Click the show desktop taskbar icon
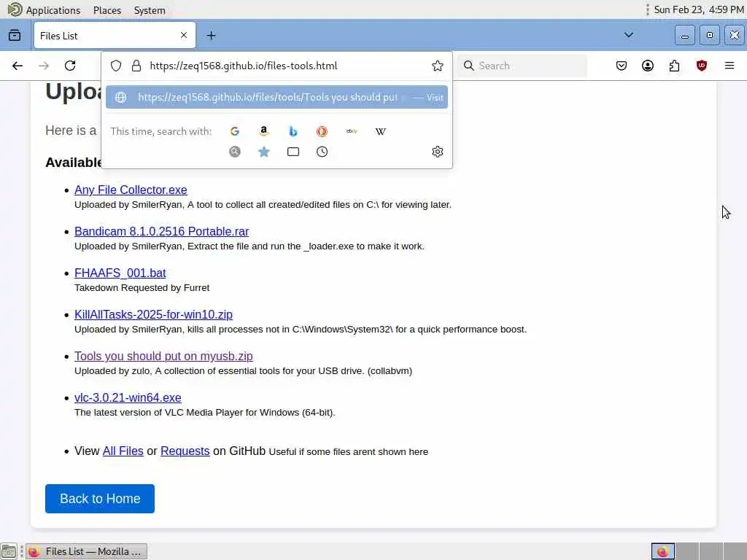747x560 pixels. 9,551
